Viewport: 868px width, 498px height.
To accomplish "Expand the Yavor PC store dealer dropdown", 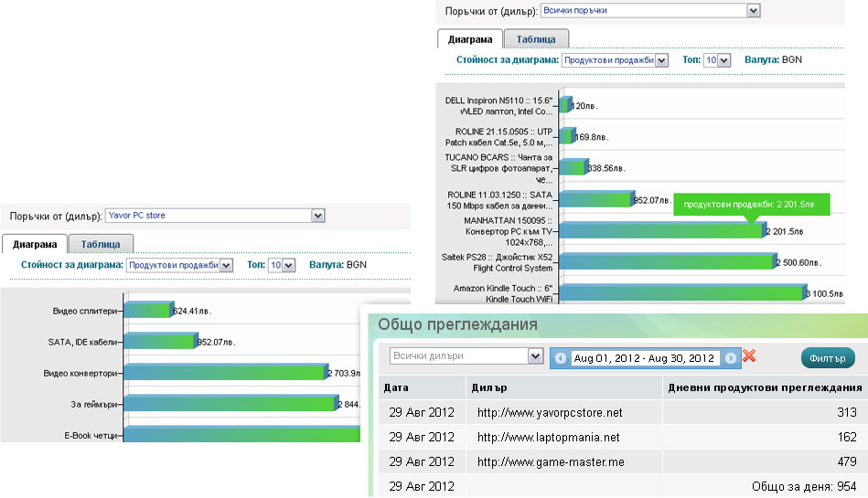I will pyautogui.click(x=215, y=216).
